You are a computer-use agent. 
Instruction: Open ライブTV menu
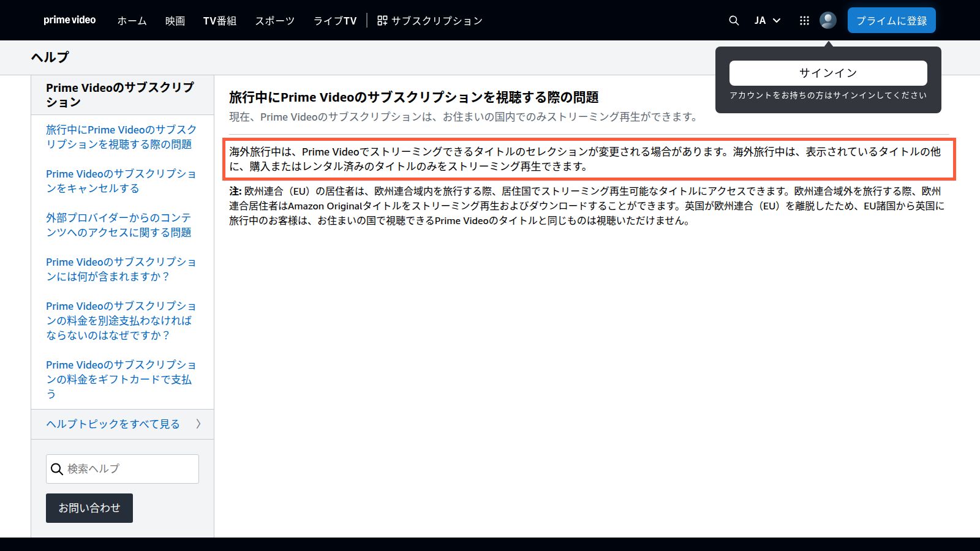335,21
